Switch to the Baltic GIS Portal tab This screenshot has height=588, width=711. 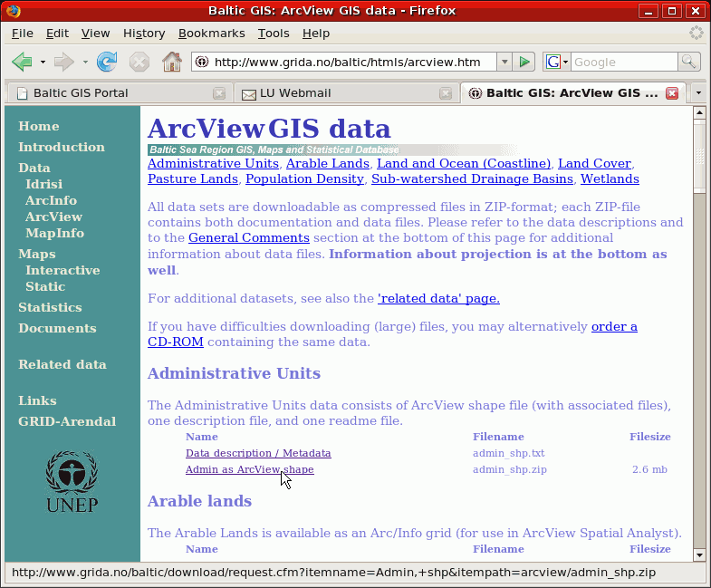[x=119, y=93]
